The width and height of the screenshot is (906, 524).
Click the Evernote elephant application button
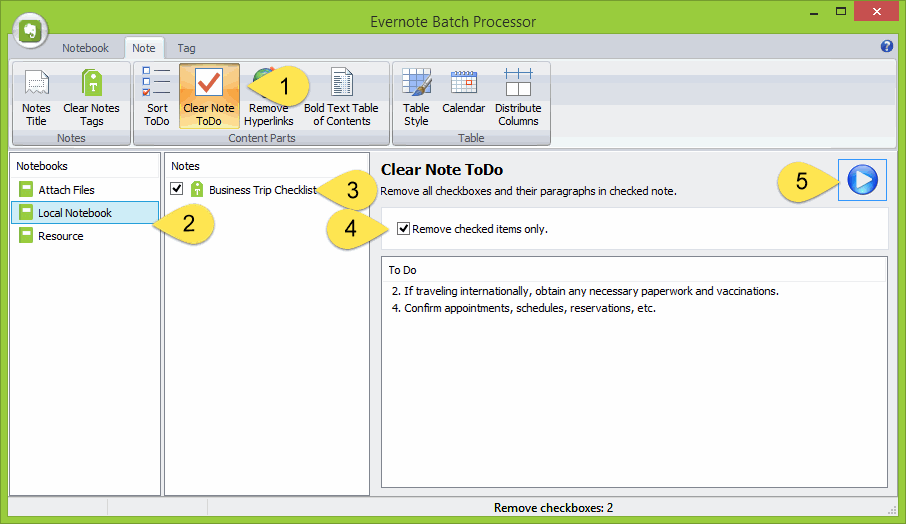pyautogui.click(x=30, y=31)
